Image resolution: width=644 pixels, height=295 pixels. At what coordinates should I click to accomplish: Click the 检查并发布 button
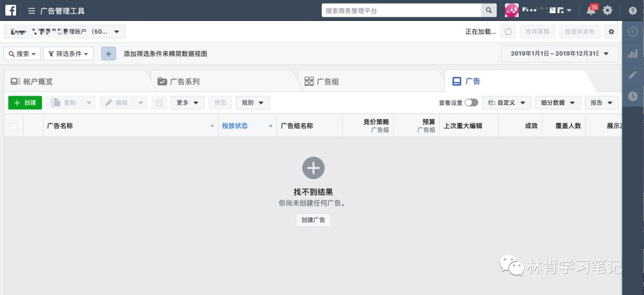pyautogui.click(x=580, y=32)
